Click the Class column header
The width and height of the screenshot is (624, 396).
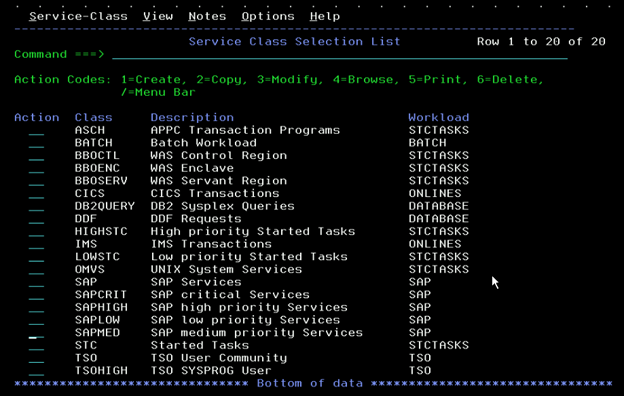tap(94, 117)
